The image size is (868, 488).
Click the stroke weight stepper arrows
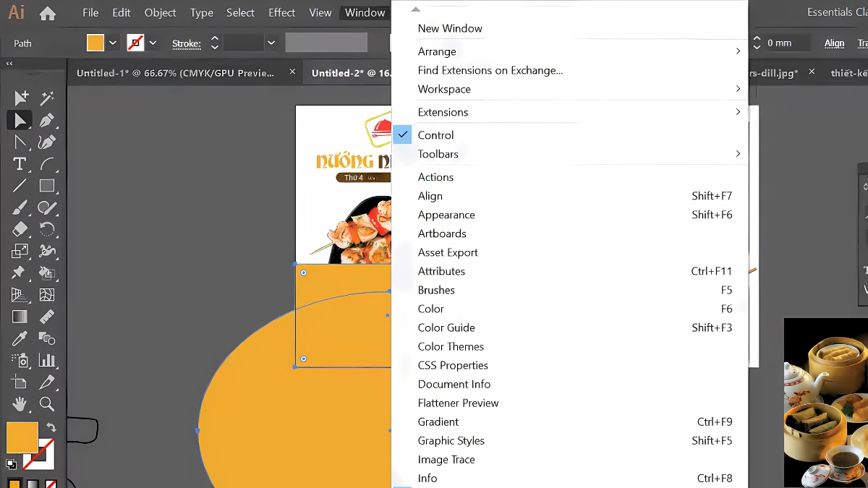(x=214, y=43)
